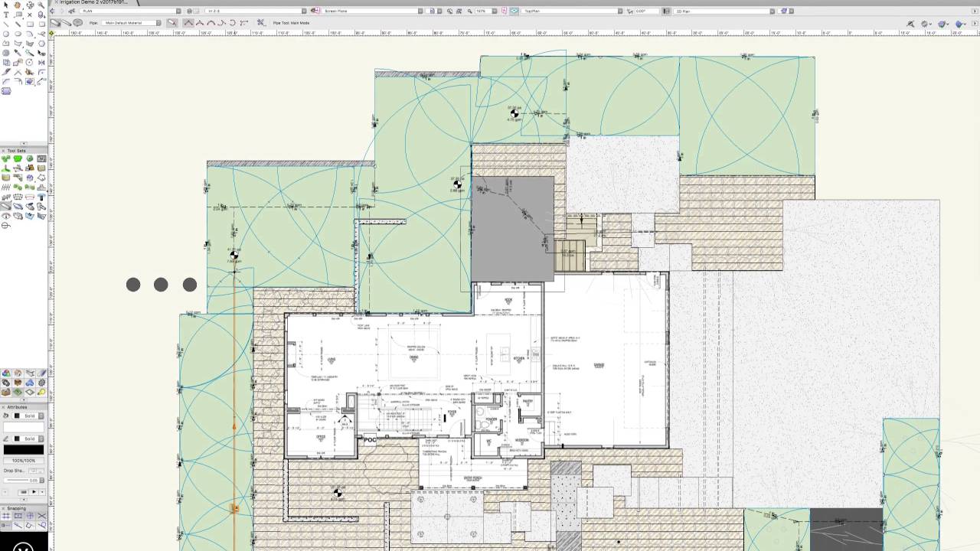The width and height of the screenshot is (980, 551).
Task: Open Pipe tool preferences icon
Action: (x=261, y=22)
